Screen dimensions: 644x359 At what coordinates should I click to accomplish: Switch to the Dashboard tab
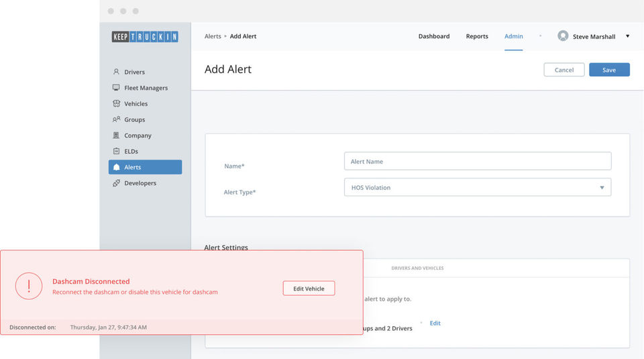point(434,36)
